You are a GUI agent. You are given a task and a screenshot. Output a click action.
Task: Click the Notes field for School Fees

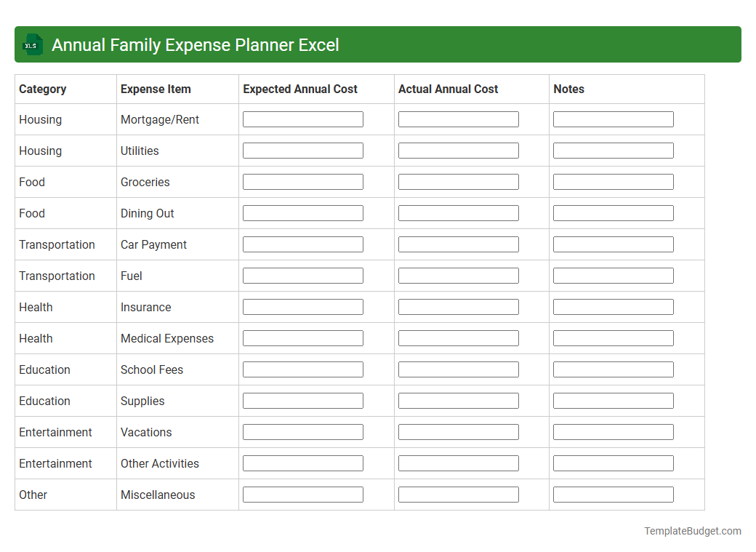point(613,369)
